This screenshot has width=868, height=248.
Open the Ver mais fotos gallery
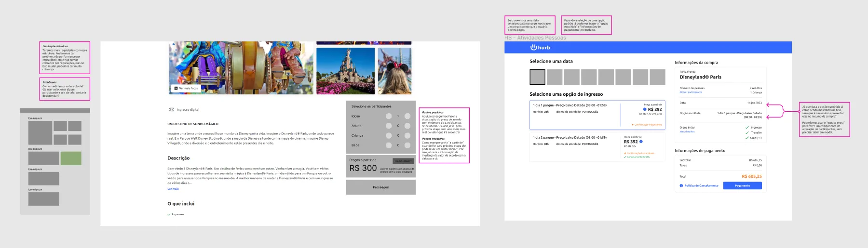[186, 88]
